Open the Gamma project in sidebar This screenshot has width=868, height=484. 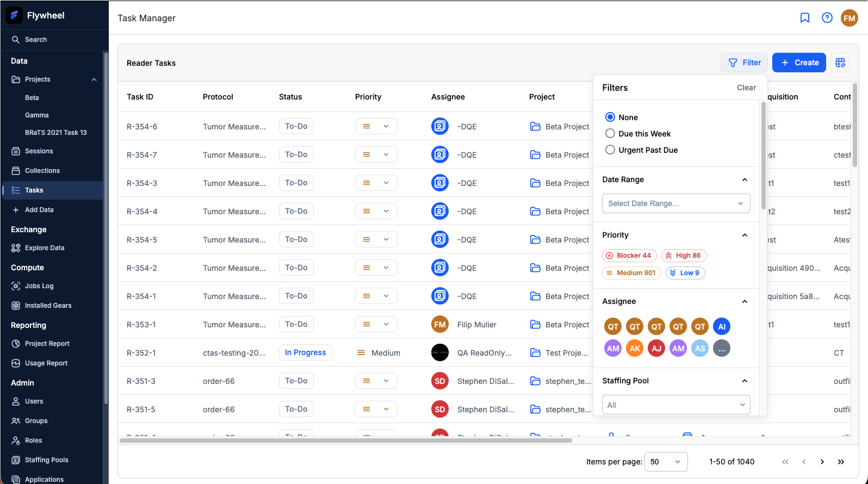coord(37,115)
